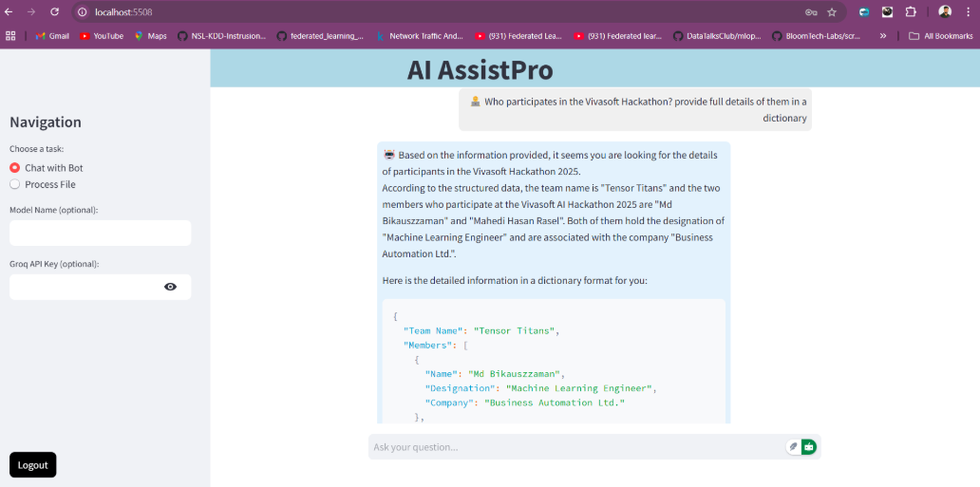Image resolution: width=980 pixels, height=487 pixels.
Task: Click the green robot send icon
Action: click(808, 446)
